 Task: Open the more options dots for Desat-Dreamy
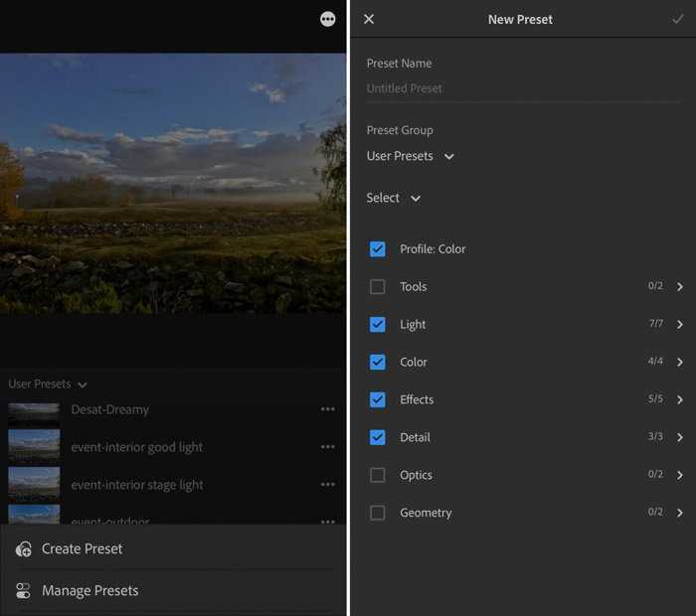327,409
